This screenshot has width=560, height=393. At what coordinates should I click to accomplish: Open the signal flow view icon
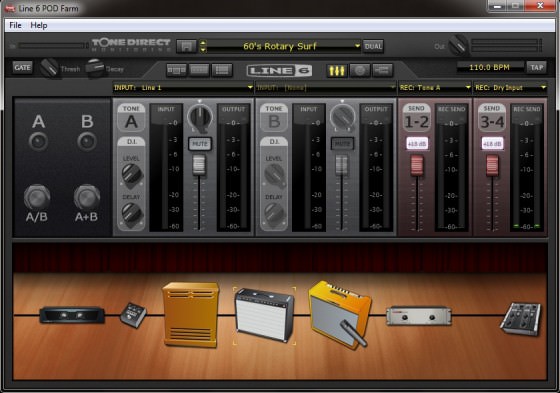(x=382, y=70)
